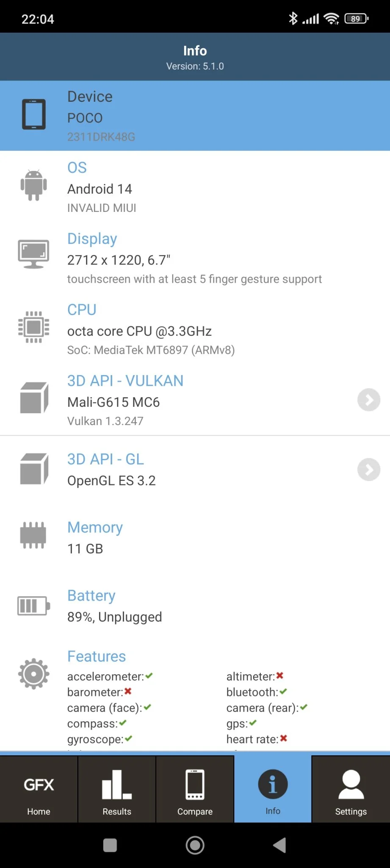Tap the Battery level icon

(x=33, y=606)
